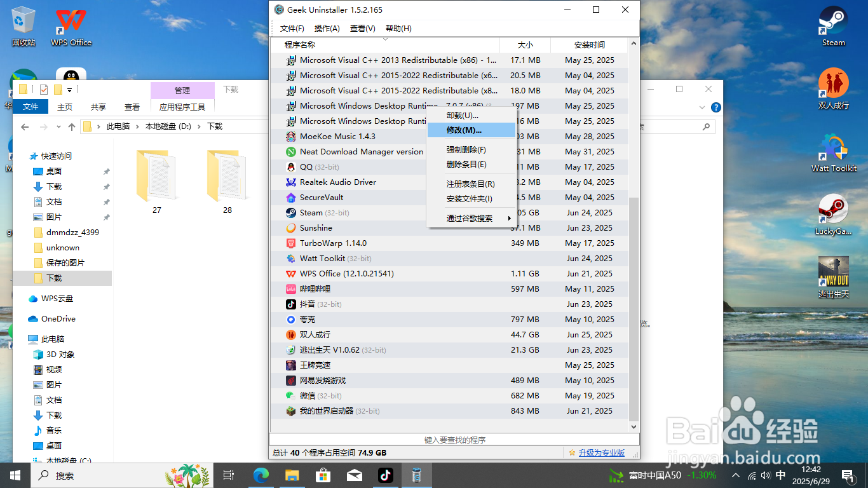
Task: Click the program list vertical scrollbar
Action: [634, 308]
